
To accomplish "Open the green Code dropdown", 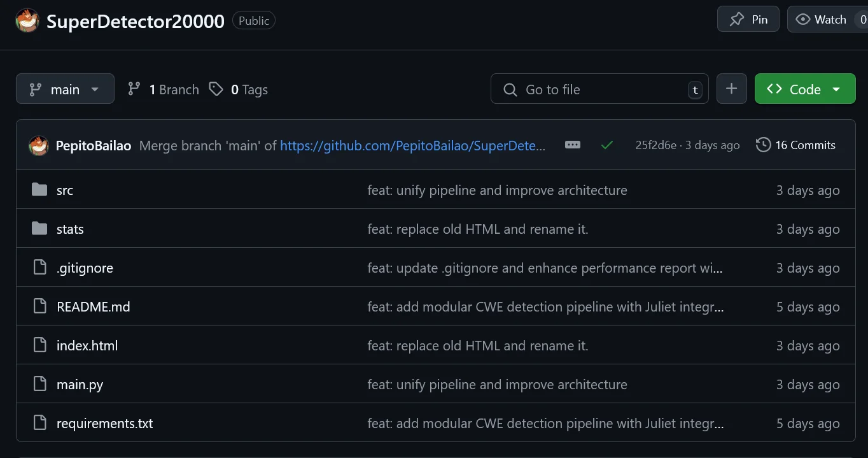I will (x=805, y=89).
